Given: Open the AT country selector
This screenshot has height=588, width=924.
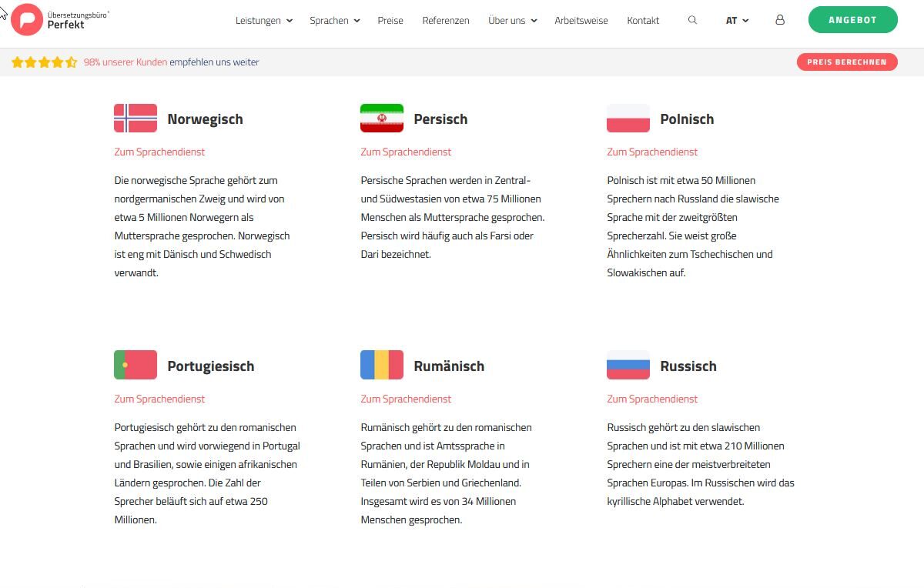Looking at the screenshot, I should pos(737,21).
